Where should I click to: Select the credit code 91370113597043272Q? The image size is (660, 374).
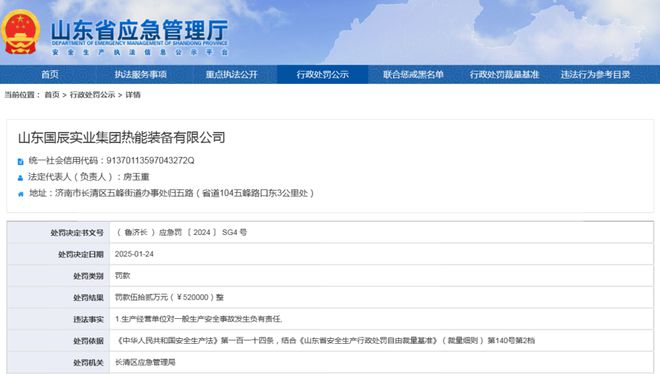tap(150, 161)
